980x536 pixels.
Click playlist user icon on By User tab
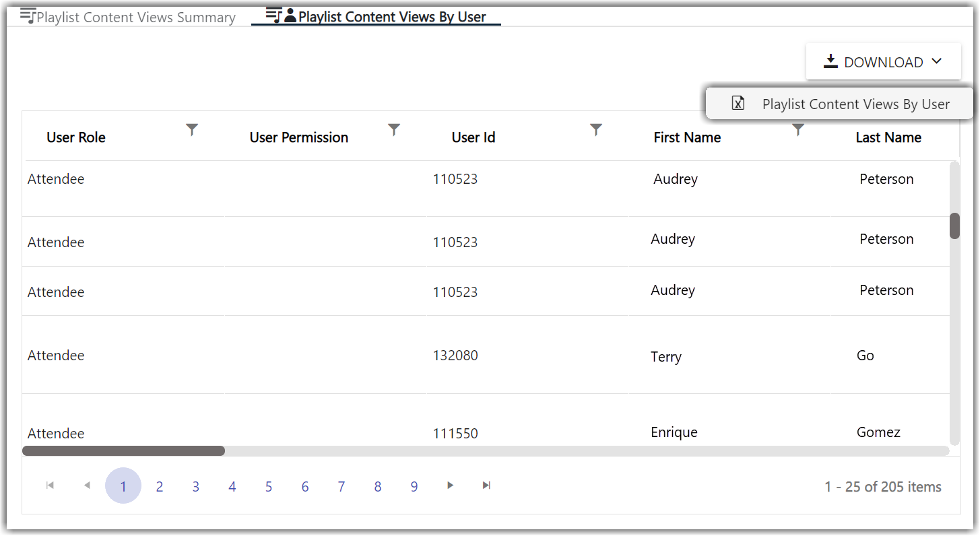click(x=281, y=15)
